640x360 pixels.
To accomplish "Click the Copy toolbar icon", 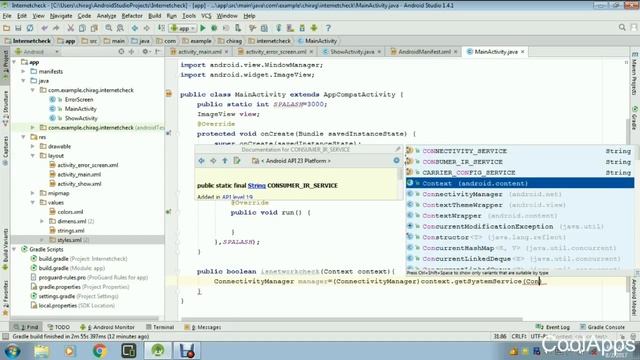I will (x=82, y=28).
